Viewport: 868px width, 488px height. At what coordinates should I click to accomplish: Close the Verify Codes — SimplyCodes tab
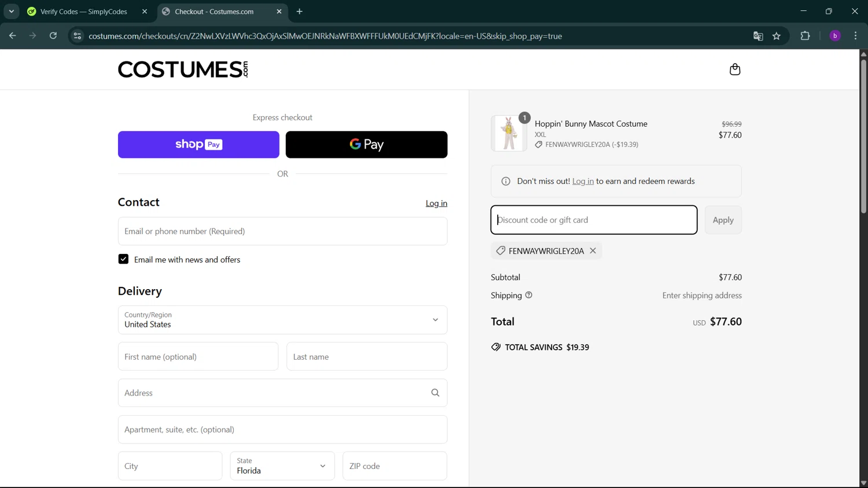tap(145, 12)
